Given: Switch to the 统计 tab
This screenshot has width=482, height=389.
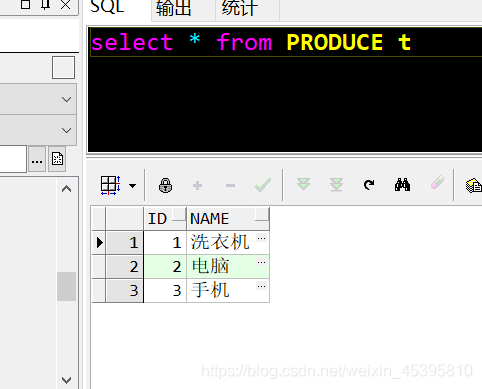Looking at the screenshot, I should pyautogui.click(x=240, y=8).
